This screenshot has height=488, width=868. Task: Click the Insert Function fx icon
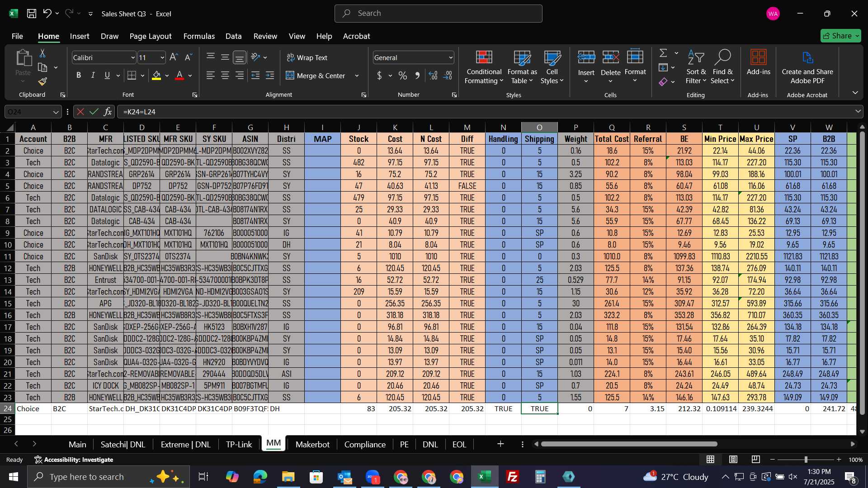108,112
